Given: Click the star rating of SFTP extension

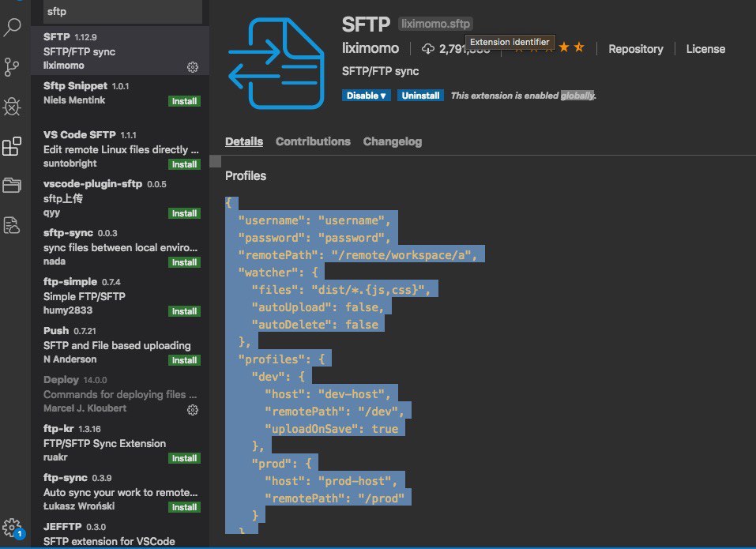Looking at the screenshot, I should click(x=548, y=48).
